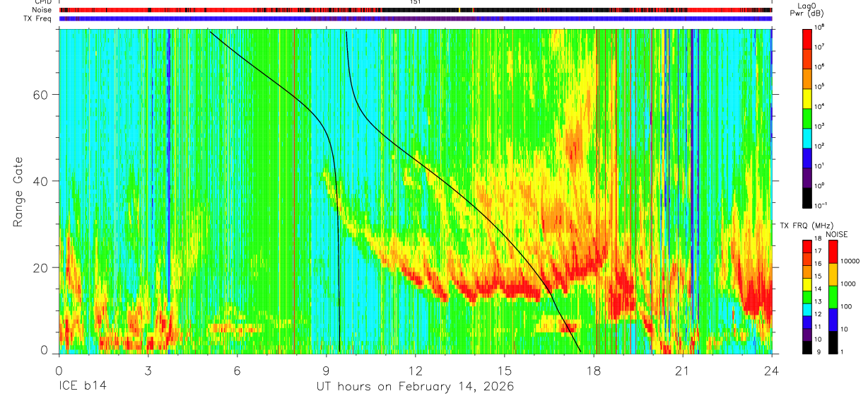The width and height of the screenshot is (868, 401).
Task: Pick the cyan 12 MHz segment of TX FRQ colorbar
Action: pos(807,310)
